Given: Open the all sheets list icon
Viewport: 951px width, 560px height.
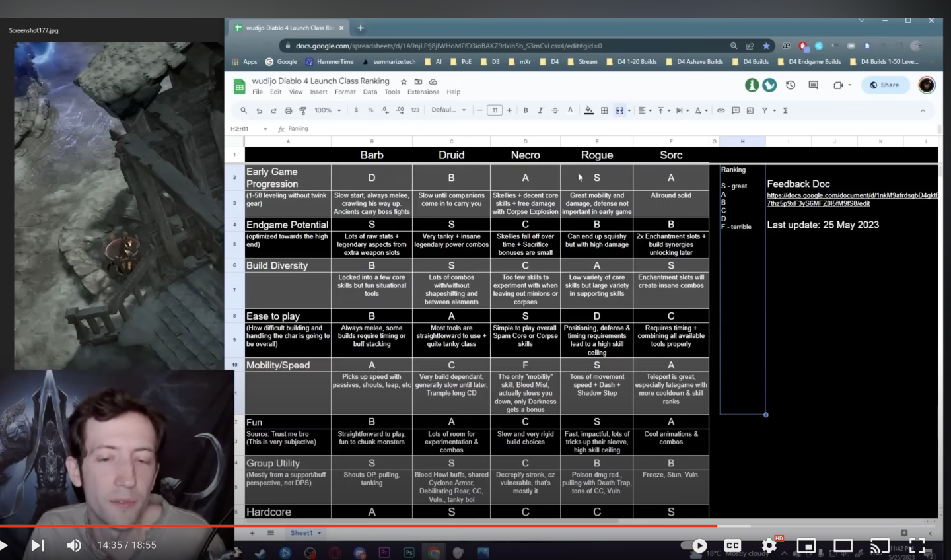Looking at the screenshot, I should (270, 533).
